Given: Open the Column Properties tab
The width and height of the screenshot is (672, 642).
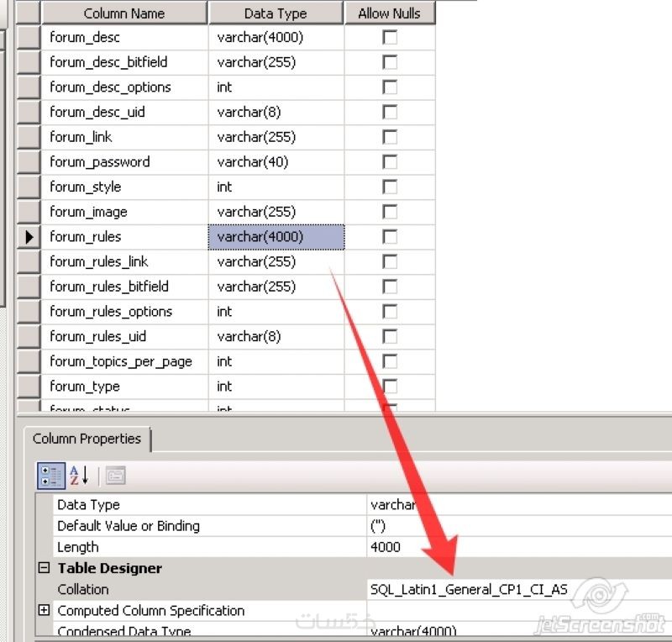Looking at the screenshot, I should (x=87, y=439).
